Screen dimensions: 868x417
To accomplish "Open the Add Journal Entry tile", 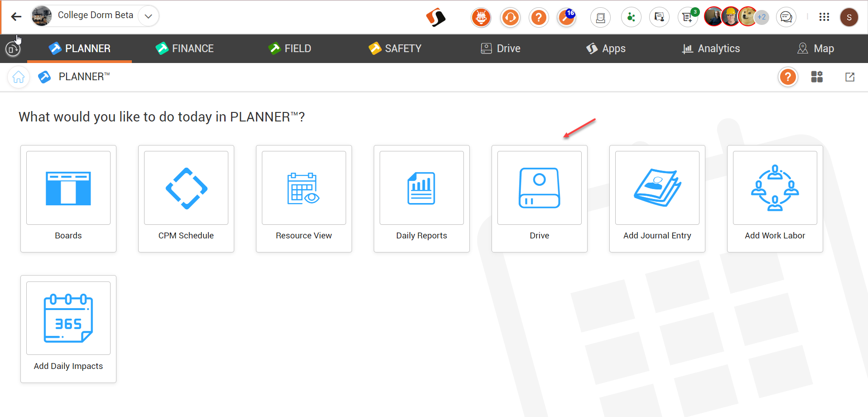I will [x=657, y=199].
